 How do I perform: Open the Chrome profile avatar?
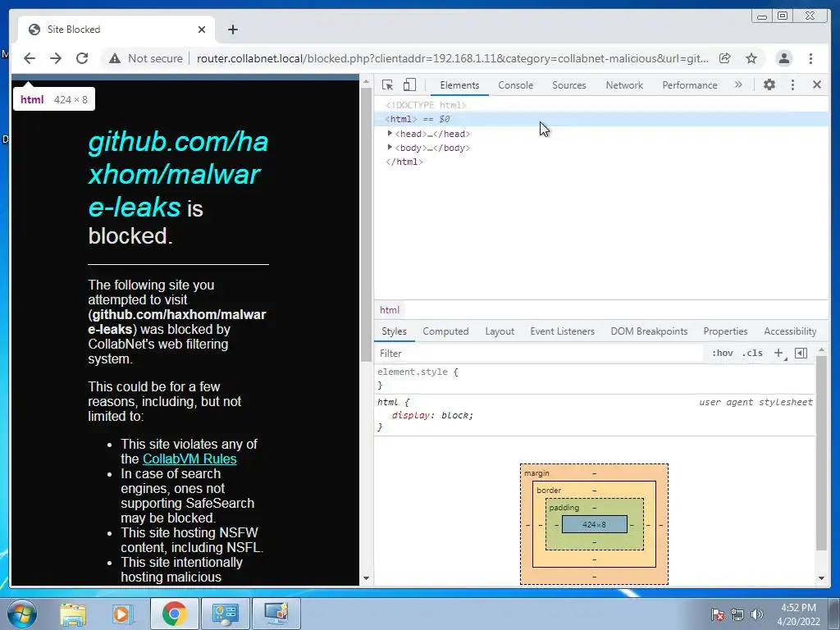(x=783, y=58)
